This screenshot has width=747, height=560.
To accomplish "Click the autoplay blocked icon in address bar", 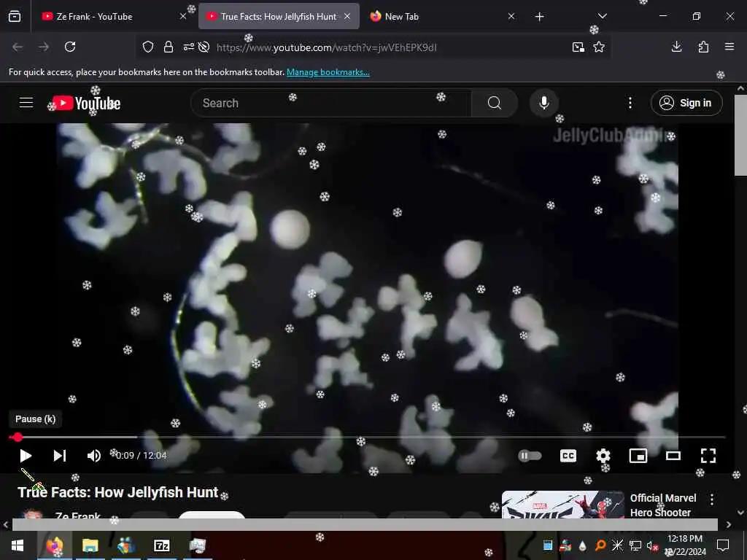I will tap(204, 47).
